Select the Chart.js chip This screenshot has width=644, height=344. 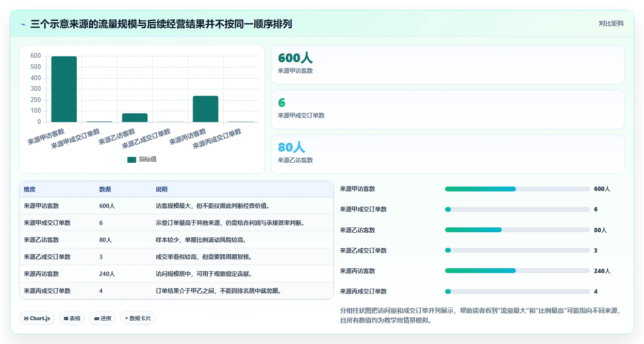coord(37,318)
